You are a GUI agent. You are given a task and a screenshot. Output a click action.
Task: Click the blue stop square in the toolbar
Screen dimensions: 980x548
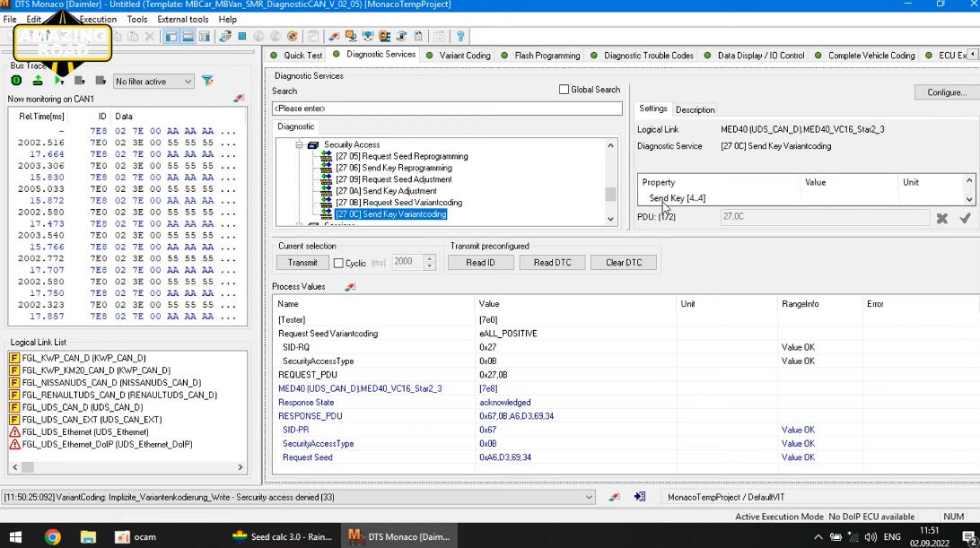pos(242,36)
